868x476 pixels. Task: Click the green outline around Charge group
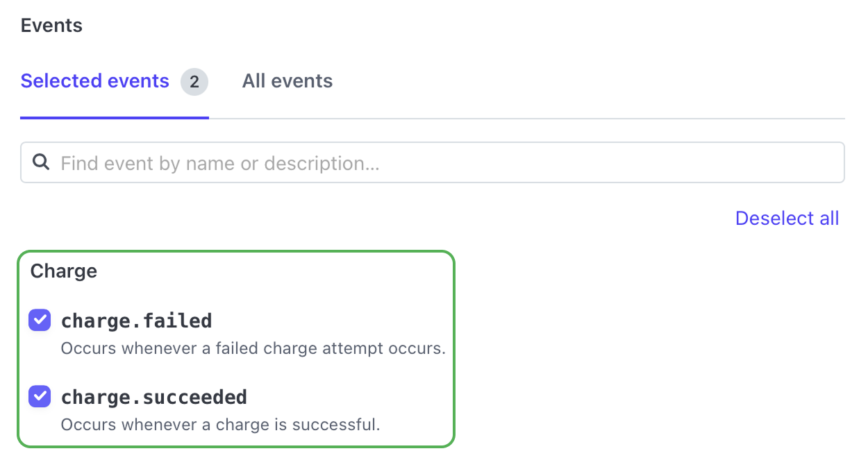454,348
